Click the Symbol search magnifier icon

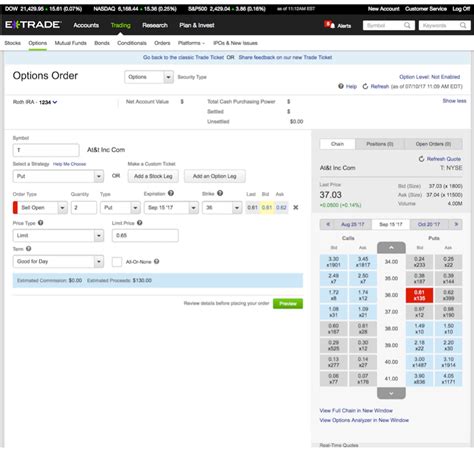pyautogui.click(x=407, y=25)
